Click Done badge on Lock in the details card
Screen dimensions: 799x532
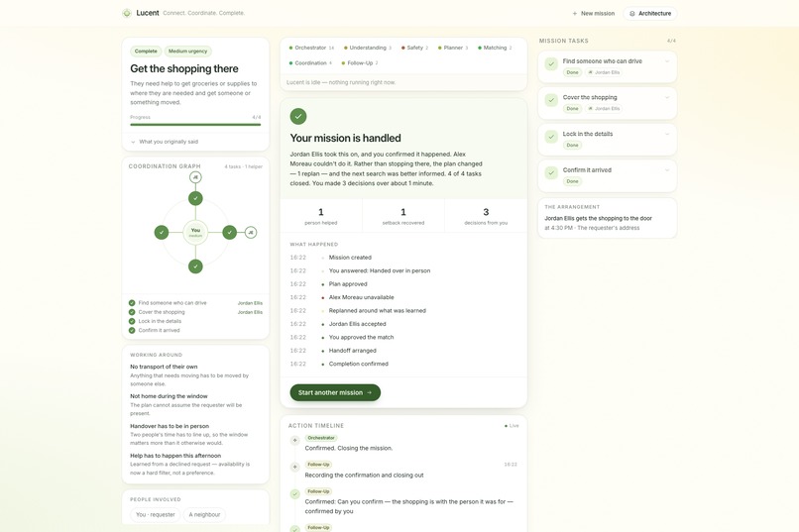pos(572,145)
